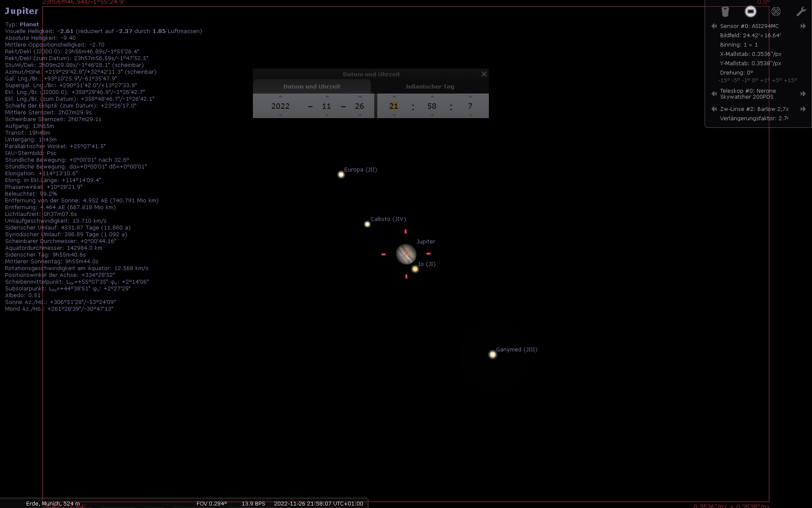Rotate the sensor frame by +5°

776,80
